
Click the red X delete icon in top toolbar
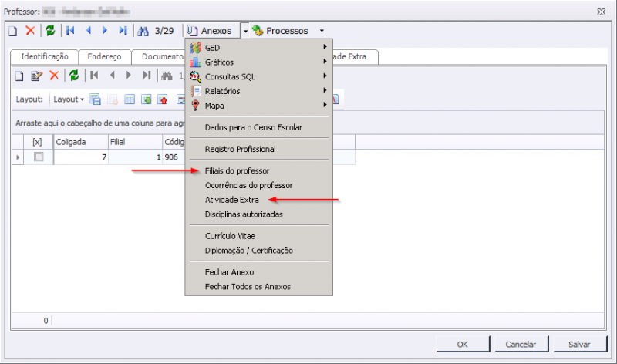pos(30,31)
